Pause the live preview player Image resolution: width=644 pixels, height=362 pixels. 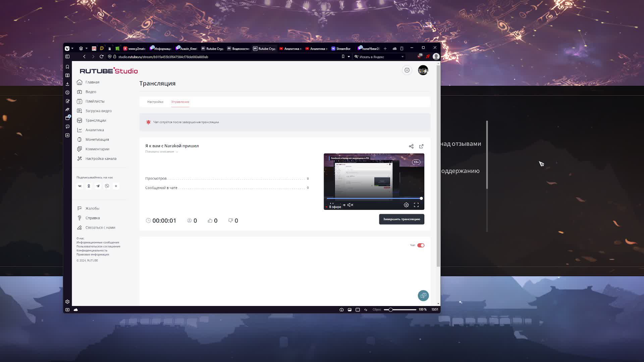(331, 204)
